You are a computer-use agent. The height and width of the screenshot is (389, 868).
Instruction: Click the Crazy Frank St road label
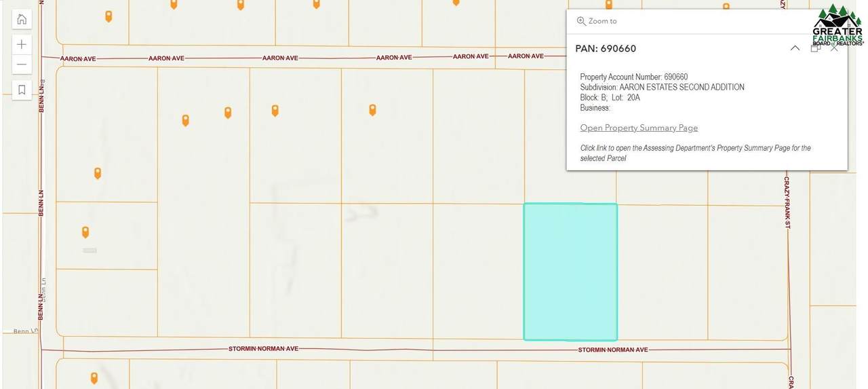pos(787,202)
